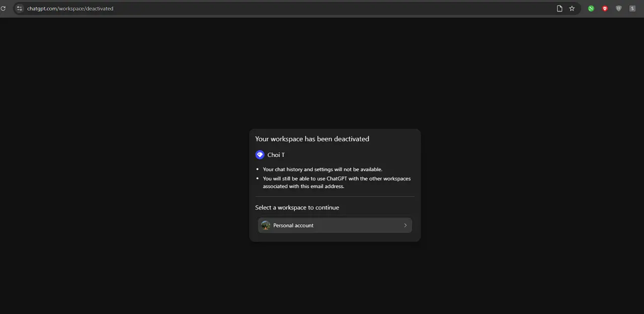Open the green N extension icon
Image resolution: width=644 pixels, height=314 pixels.
point(591,9)
